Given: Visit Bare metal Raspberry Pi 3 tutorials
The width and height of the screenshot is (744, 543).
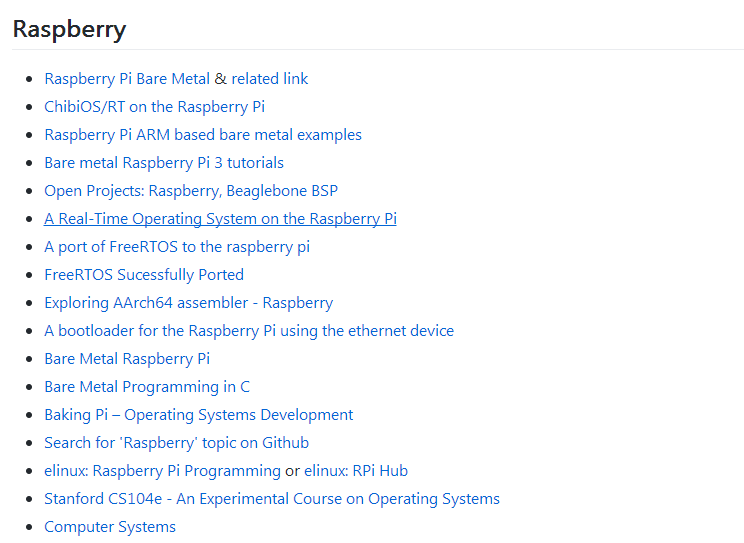Looking at the screenshot, I should (164, 163).
